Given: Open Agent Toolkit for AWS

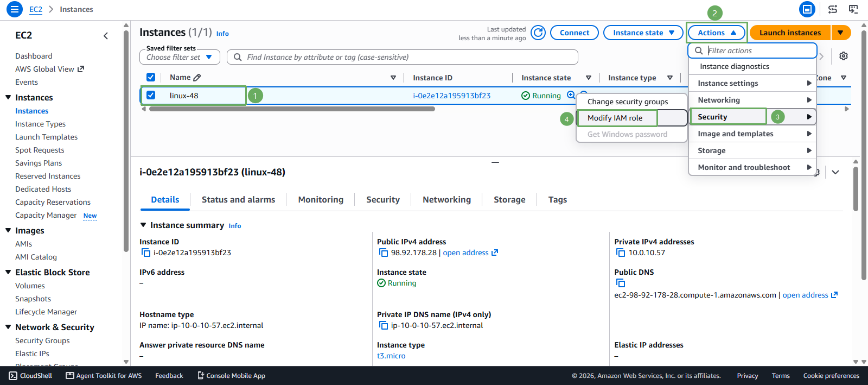Looking at the screenshot, I should coord(104,375).
